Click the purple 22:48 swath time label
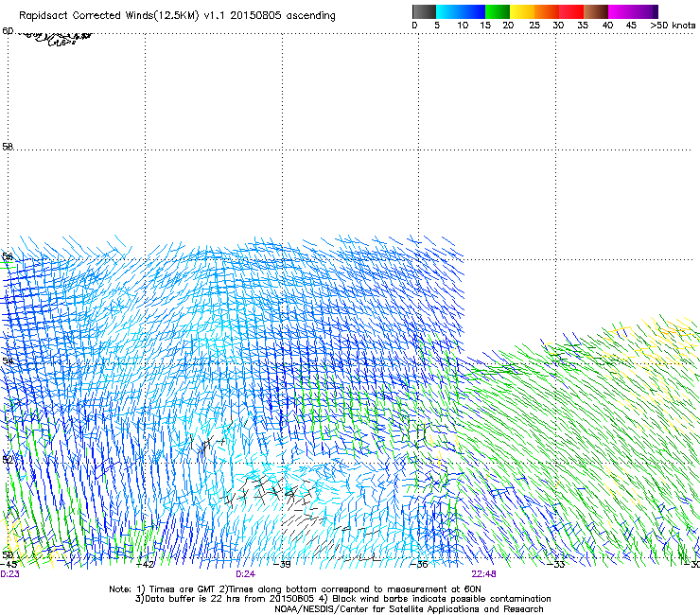The height and width of the screenshot is (615, 700). [x=484, y=574]
